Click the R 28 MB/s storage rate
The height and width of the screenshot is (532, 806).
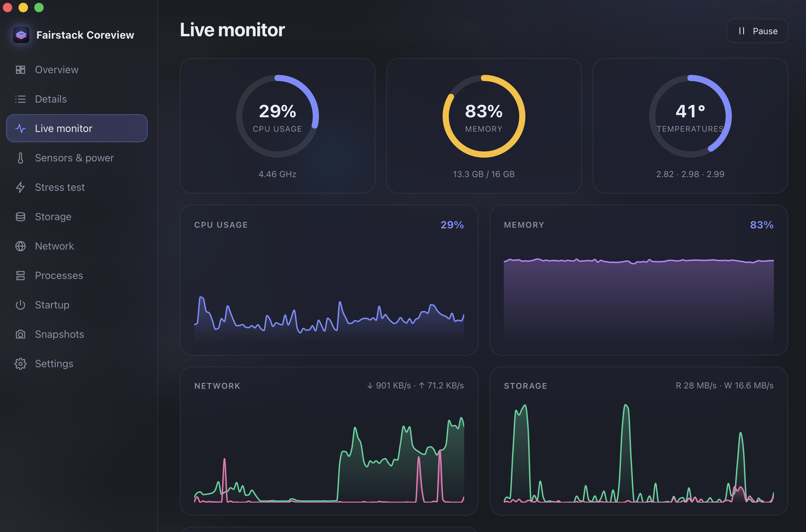click(x=696, y=386)
